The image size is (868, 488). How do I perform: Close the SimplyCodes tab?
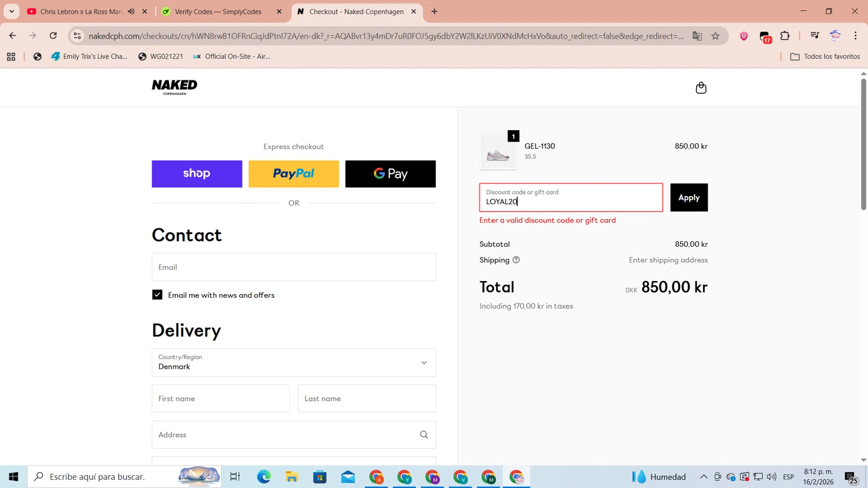click(x=279, y=12)
